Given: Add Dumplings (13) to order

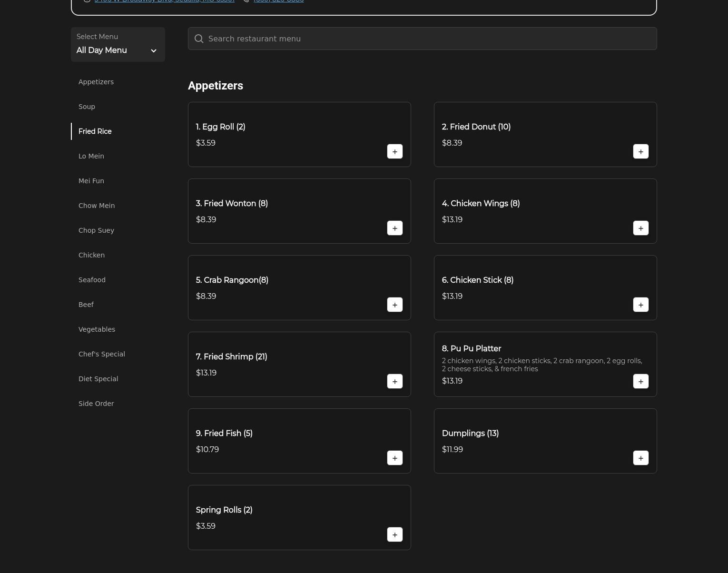Looking at the screenshot, I should tap(640, 458).
